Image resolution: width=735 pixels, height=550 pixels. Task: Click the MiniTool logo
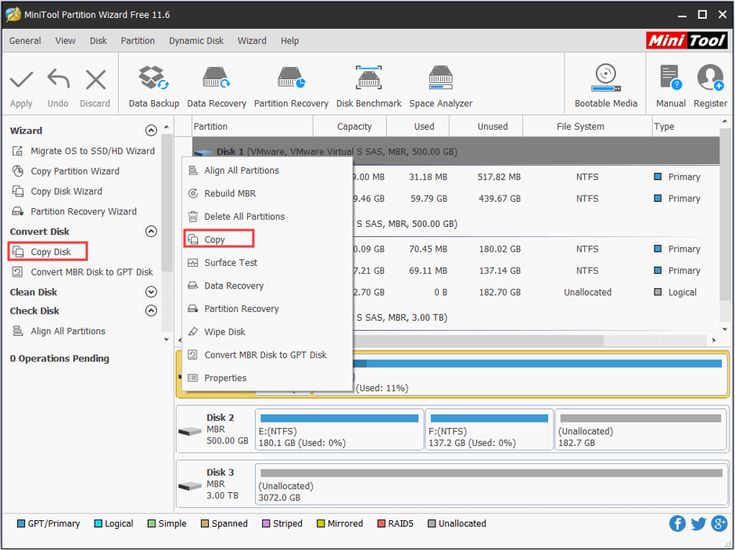687,41
